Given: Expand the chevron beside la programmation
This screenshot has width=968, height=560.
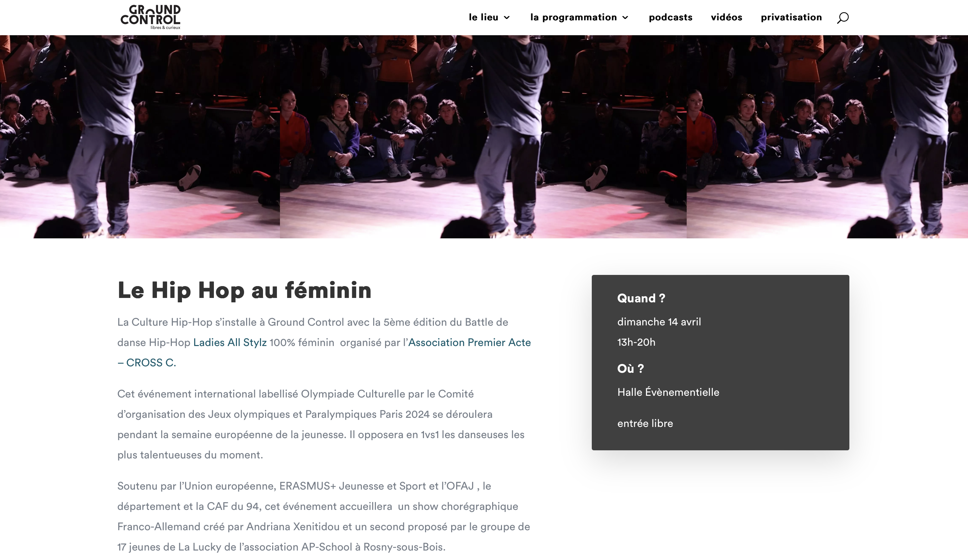Looking at the screenshot, I should click(x=625, y=18).
